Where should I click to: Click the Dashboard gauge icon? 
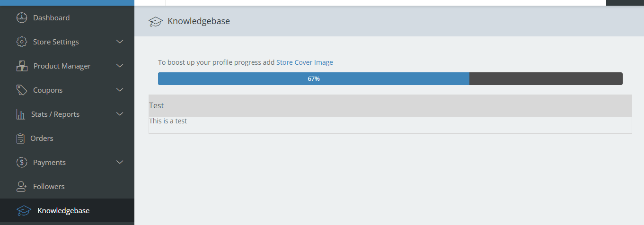(22, 18)
